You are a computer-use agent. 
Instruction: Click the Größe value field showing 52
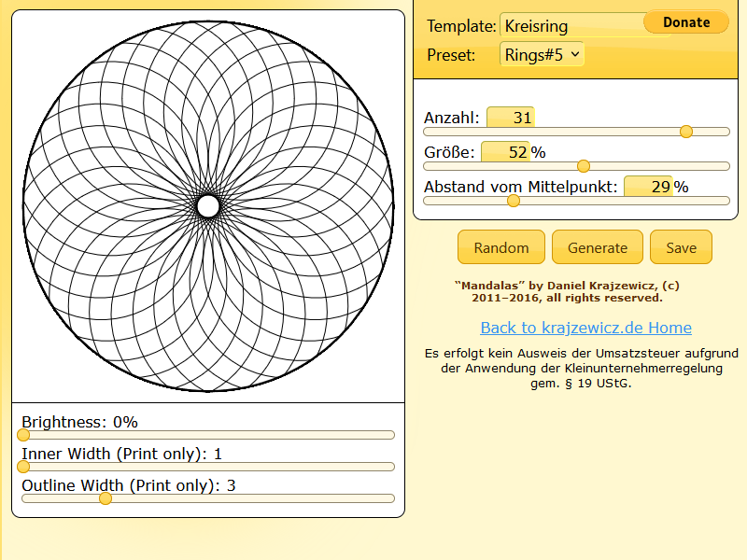[505, 152]
